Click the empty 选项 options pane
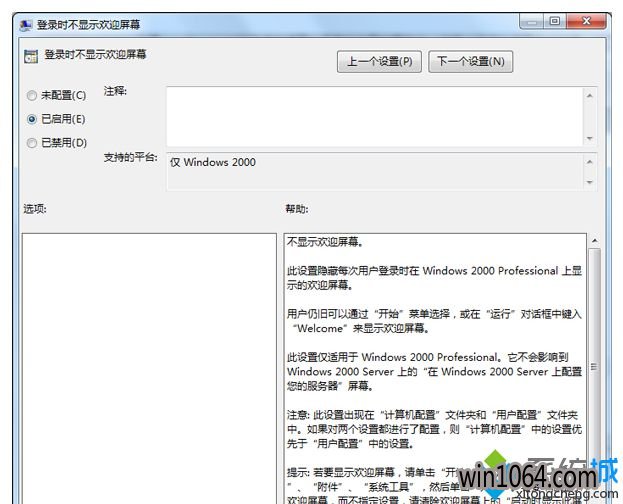This screenshot has height=504, width=623. (149, 368)
